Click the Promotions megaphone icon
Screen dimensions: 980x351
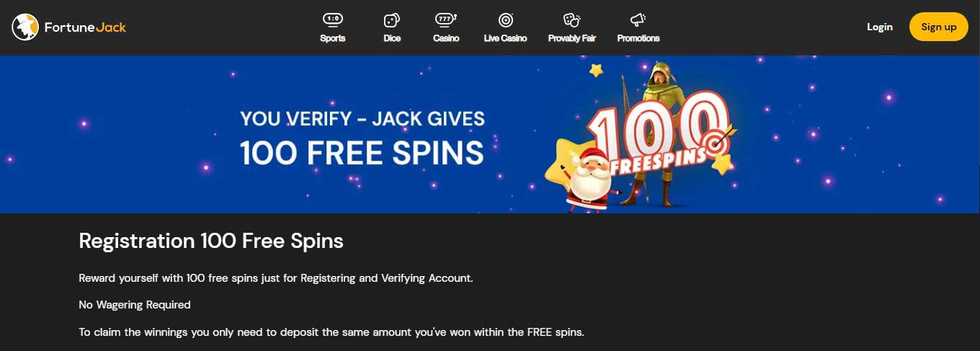click(638, 19)
